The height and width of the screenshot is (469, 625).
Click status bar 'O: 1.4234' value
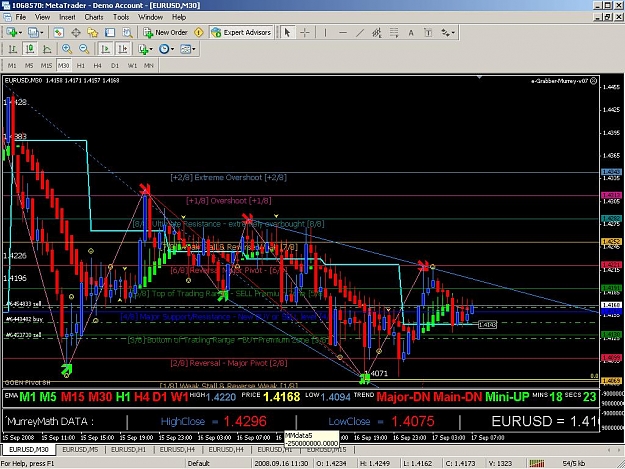331,463
